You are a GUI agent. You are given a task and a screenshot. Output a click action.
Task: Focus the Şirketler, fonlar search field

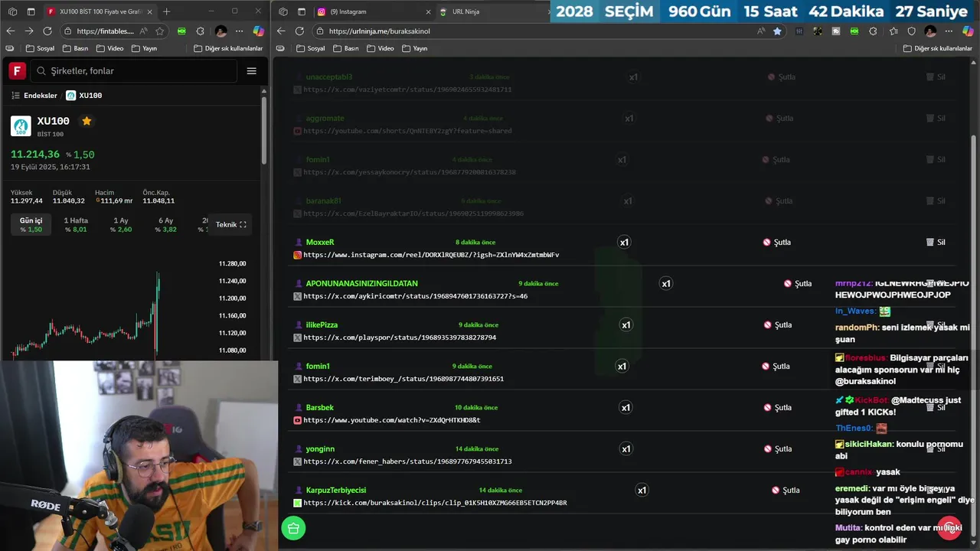134,71
